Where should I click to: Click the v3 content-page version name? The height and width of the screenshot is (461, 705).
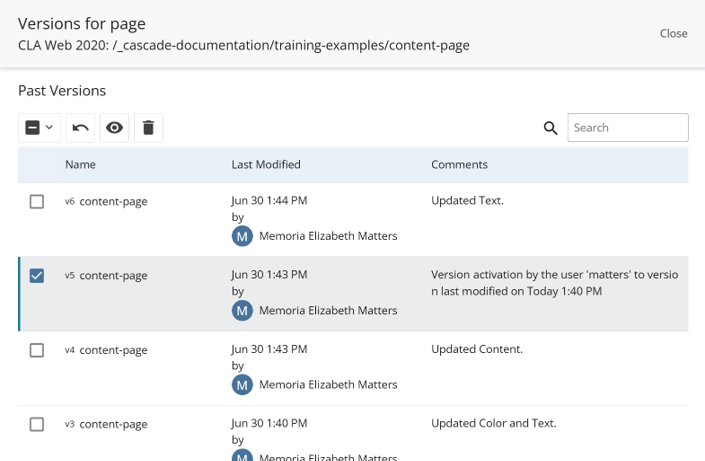pyautogui.click(x=112, y=424)
